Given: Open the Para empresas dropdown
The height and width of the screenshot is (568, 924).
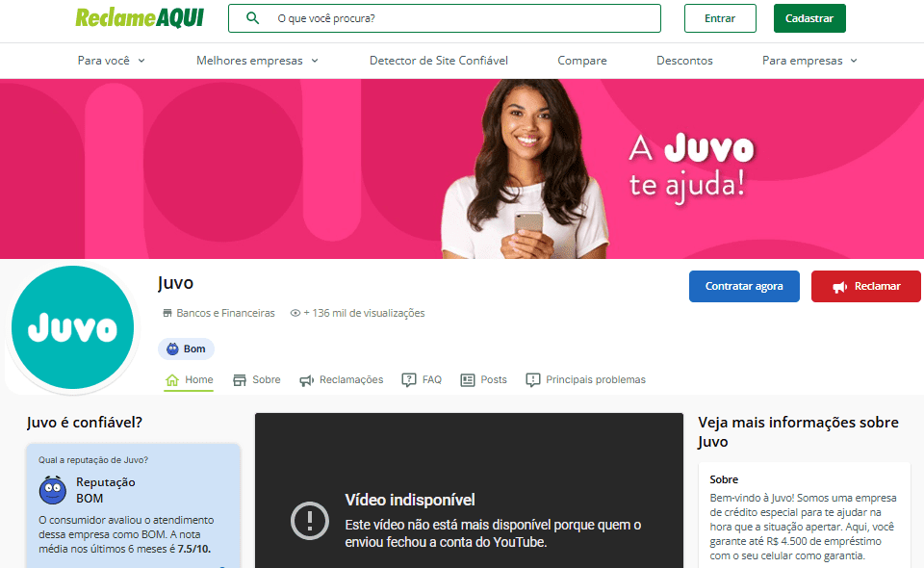Looking at the screenshot, I should 808,61.
